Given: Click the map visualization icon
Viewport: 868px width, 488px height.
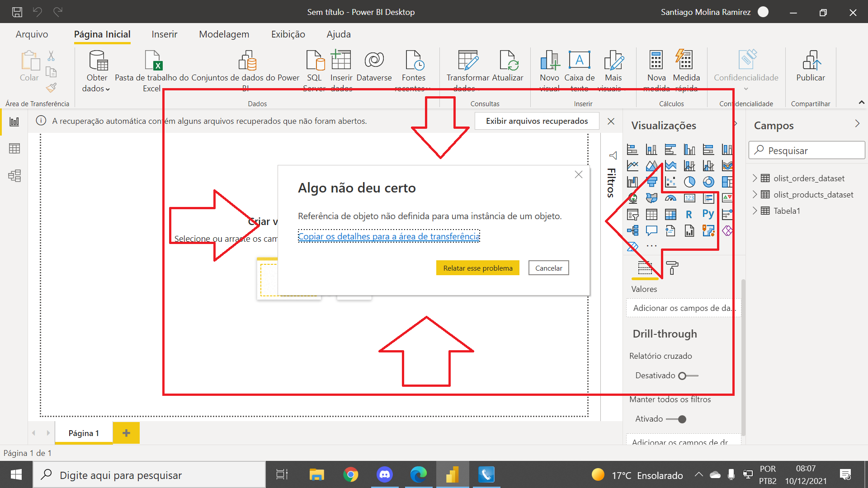Looking at the screenshot, I should (x=634, y=198).
